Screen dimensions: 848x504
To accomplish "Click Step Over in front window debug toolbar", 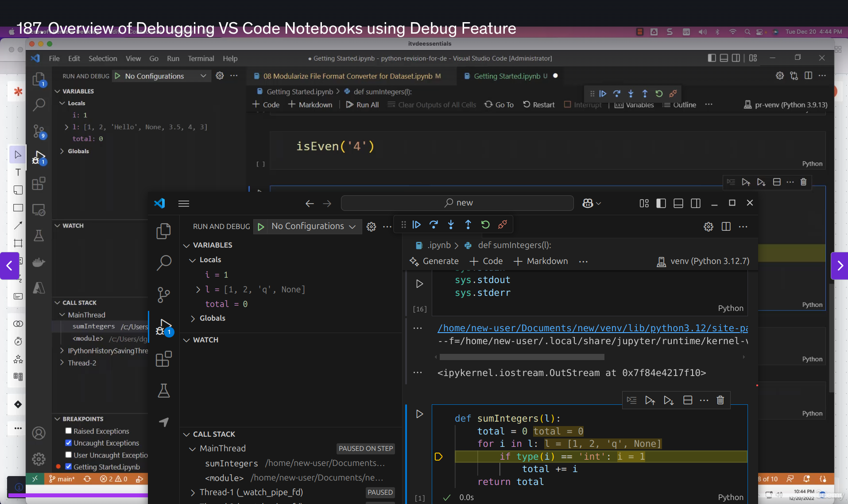I will coord(434,225).
